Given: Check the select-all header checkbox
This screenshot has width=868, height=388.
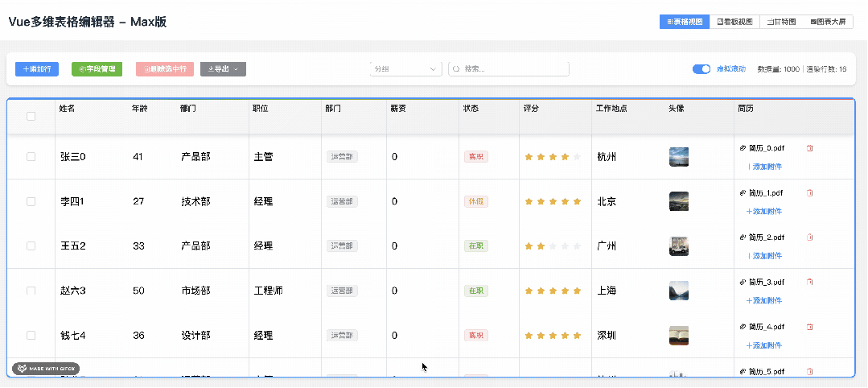Looking at the screenshot, I should point(31,117).
